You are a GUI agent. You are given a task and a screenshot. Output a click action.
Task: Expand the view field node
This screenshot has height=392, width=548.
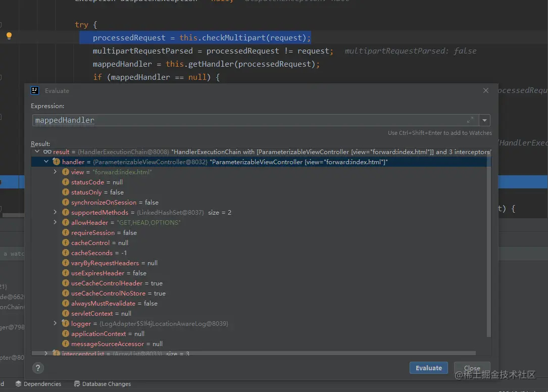55,172
